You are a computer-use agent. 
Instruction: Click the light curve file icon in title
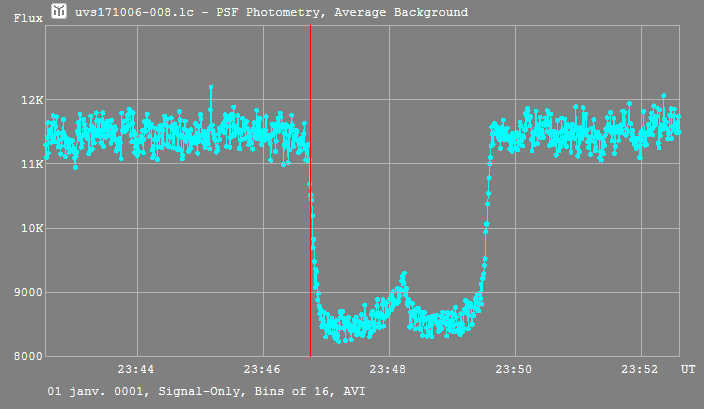click(59, 11)
